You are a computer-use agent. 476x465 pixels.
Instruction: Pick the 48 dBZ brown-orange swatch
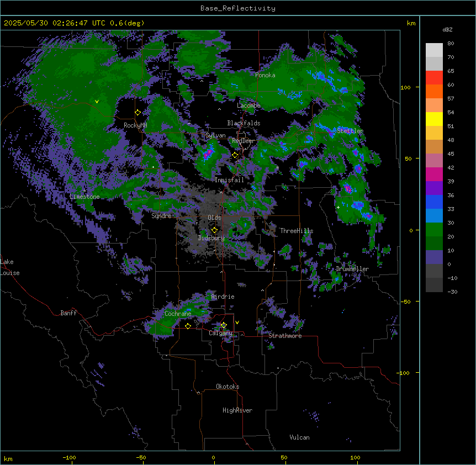[434, 146]
